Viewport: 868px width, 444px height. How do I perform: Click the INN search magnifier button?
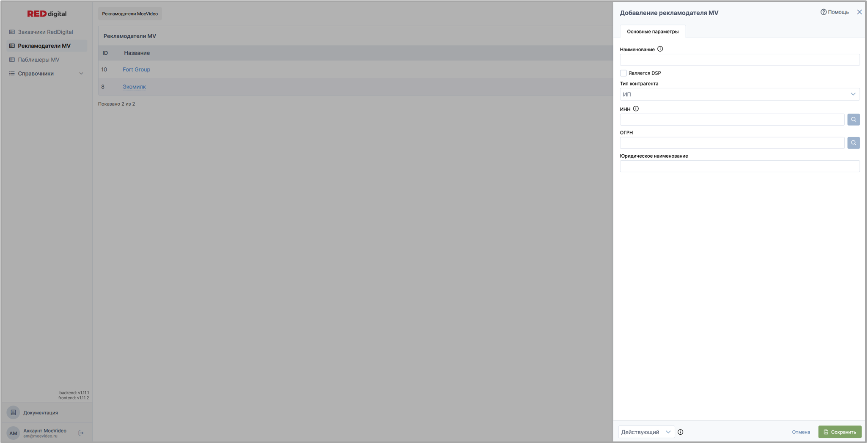[853, 120]
